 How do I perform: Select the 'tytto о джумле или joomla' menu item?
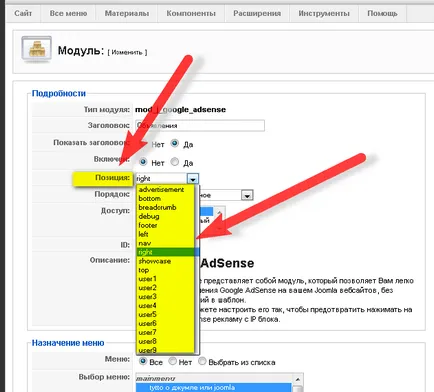click(x=213, y=388)
